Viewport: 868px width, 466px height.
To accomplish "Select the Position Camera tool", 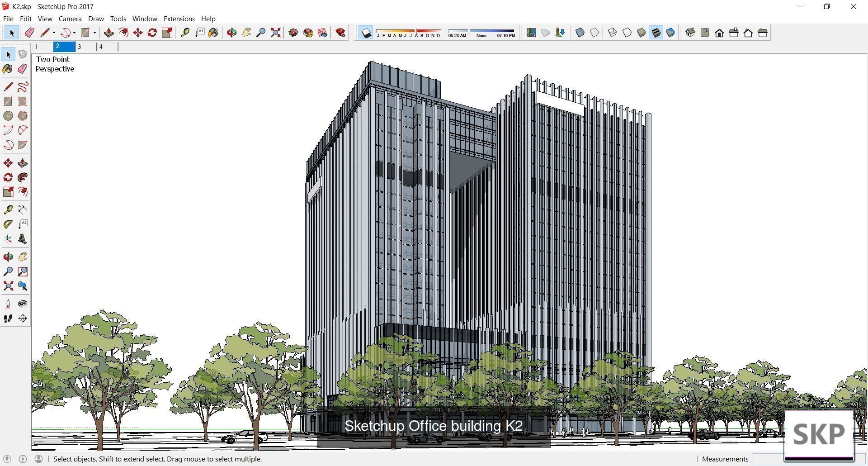I will click(x=8, y=304).
